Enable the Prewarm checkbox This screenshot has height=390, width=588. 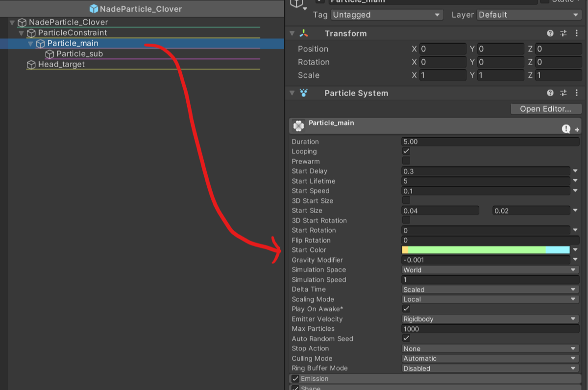coord(406,161)
